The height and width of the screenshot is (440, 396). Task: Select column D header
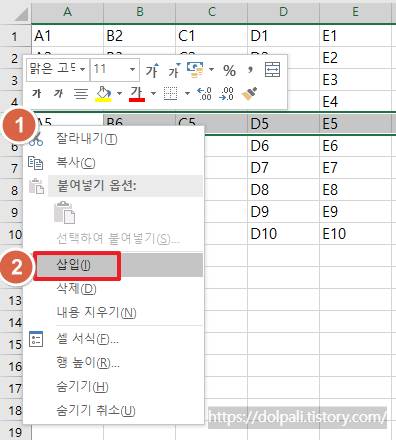pyautogui.click(x=283, y=12)
